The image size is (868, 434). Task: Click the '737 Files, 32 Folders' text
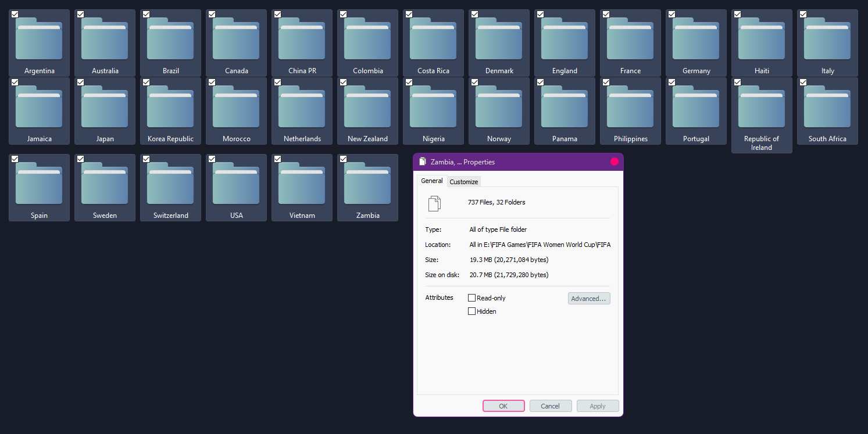click(x=496, y=202)
